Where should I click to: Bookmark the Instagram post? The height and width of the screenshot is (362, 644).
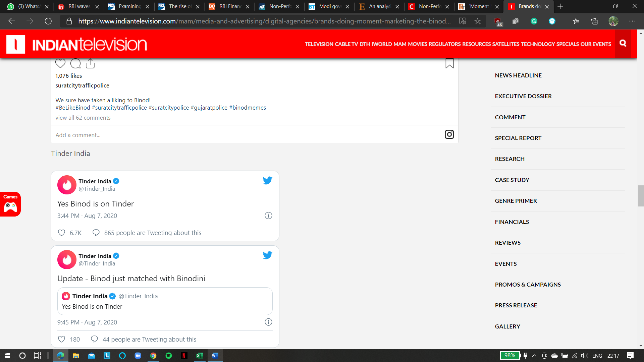tap(449, 63)
